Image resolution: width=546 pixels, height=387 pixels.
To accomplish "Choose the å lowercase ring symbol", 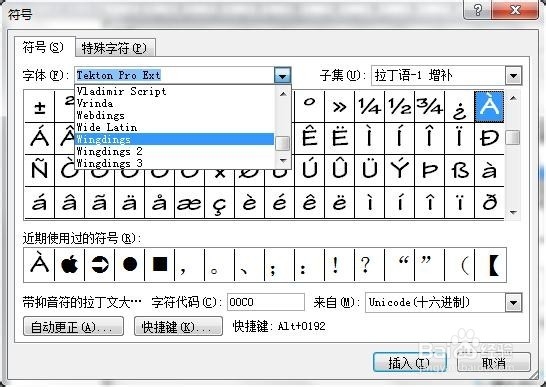I will tap(159, 202).
